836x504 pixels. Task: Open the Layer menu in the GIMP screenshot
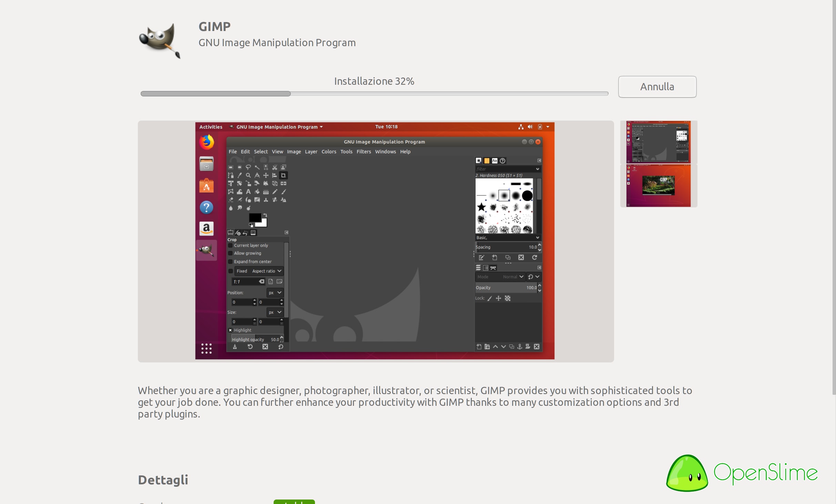(x=311, y=152)
